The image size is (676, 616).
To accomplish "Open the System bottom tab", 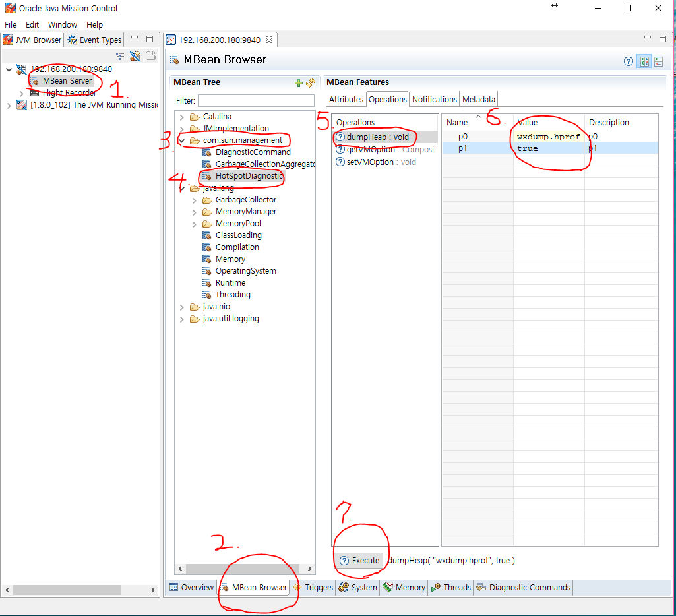I will pyautogui.click(x=358, y=587).
